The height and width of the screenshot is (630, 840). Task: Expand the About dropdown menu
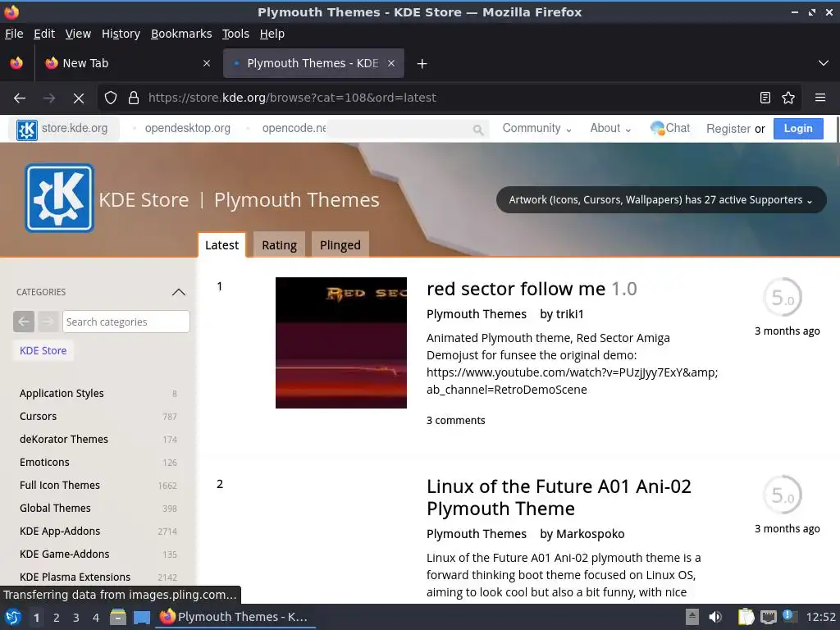tap(610, 129)
